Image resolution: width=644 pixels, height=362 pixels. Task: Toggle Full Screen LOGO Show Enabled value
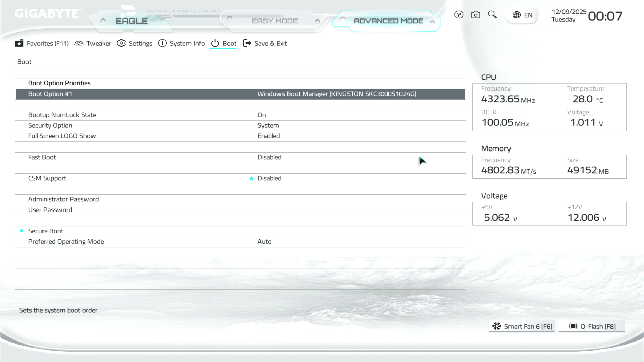(x=268, y=136)
